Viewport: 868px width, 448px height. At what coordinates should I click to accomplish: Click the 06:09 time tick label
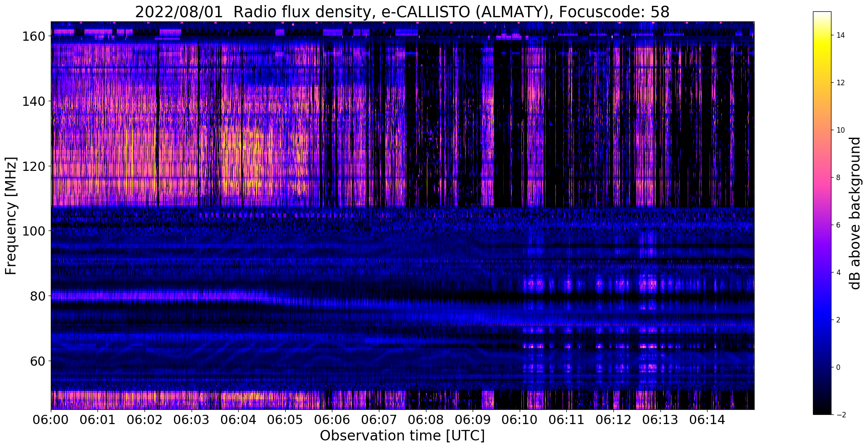473,419
